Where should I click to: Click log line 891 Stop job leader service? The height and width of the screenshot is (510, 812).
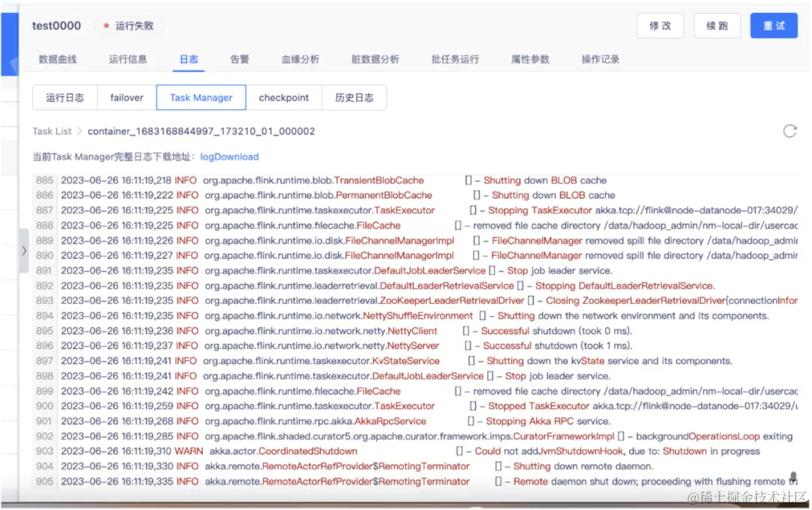414,271
